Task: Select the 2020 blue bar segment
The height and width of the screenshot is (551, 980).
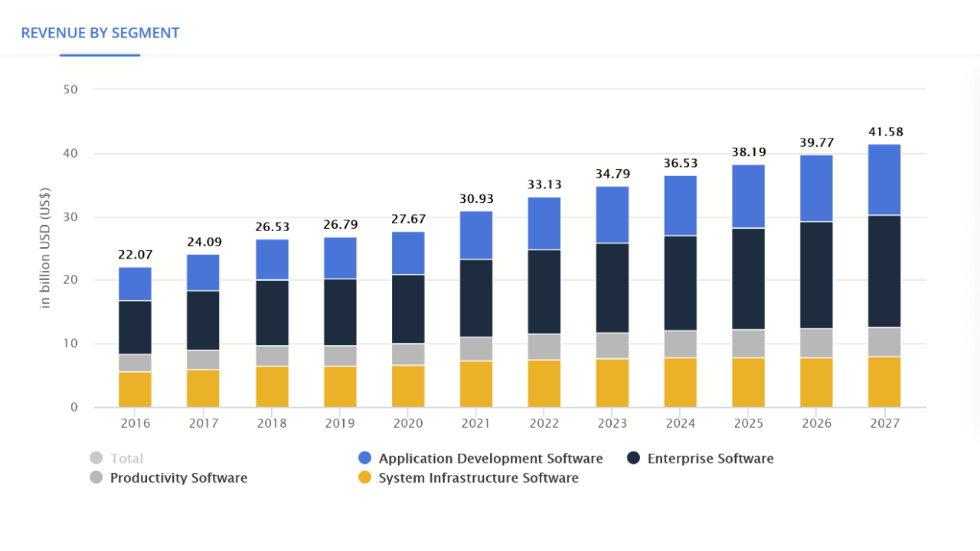Action: coord(408,253)
